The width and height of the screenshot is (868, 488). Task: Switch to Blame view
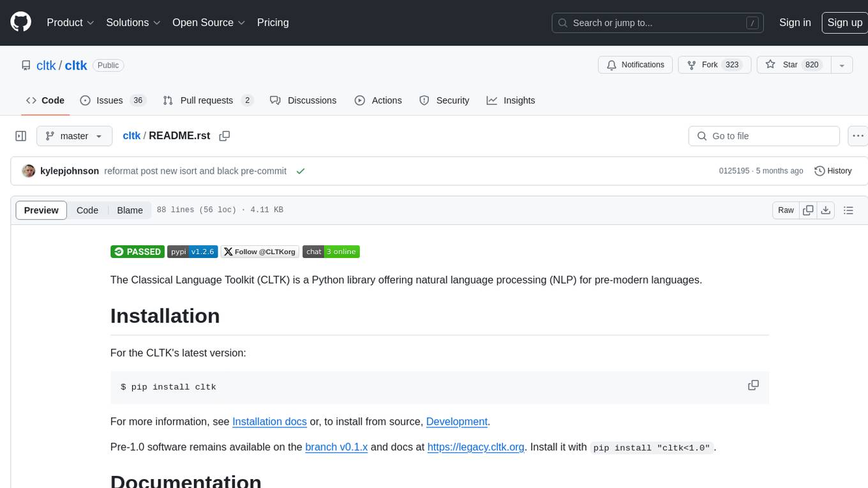pos(130,210)
